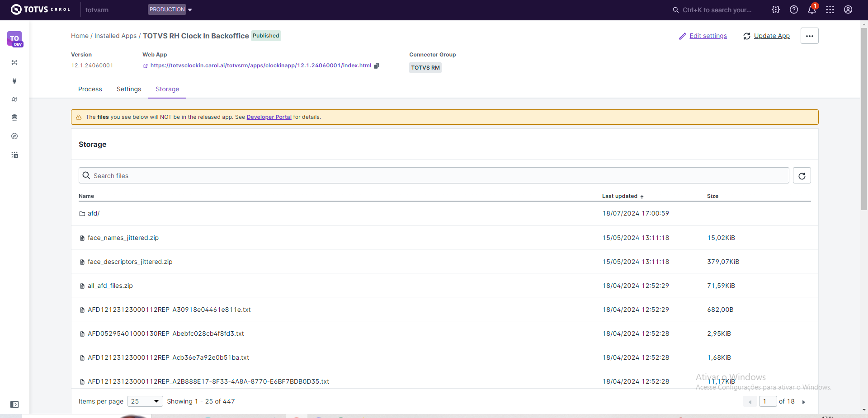868x418 pixels.
Task: Copy the Web App URL
Action: coord(377,66)
